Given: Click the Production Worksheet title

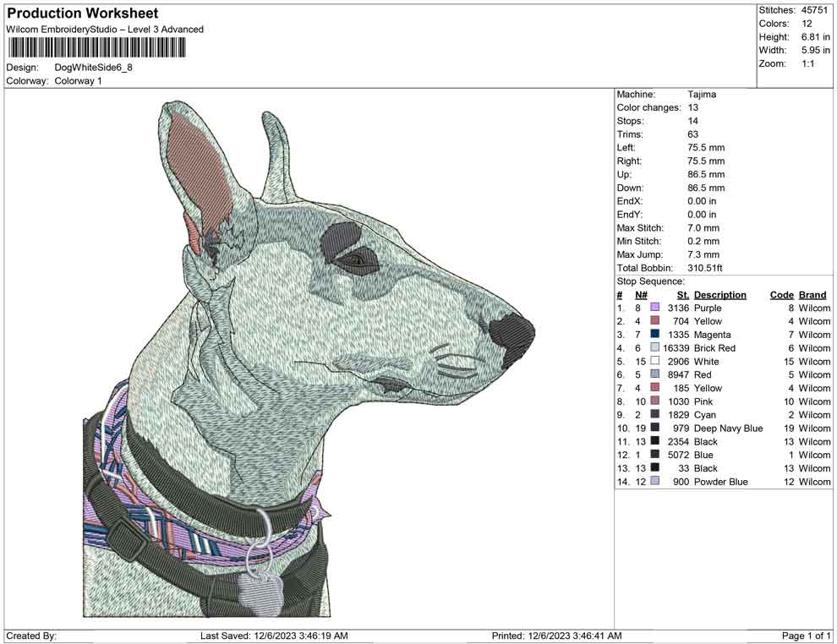Looking at the screenshot, I should 82,14.
